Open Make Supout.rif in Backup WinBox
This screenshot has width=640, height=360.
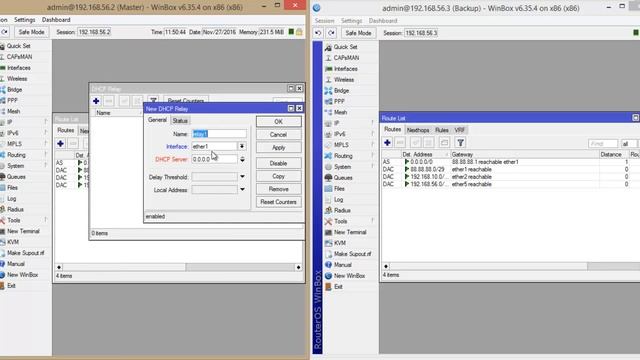coord(353,254)
